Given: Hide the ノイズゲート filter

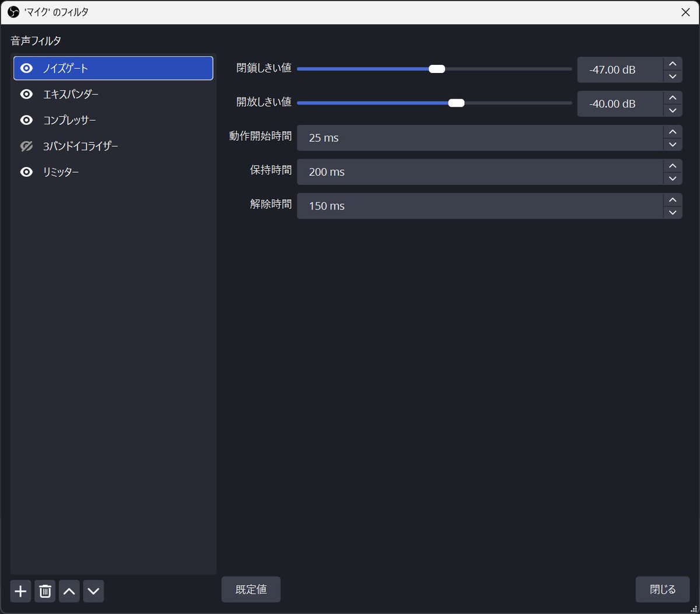Looking at the screenshot, I should [26, 68].
